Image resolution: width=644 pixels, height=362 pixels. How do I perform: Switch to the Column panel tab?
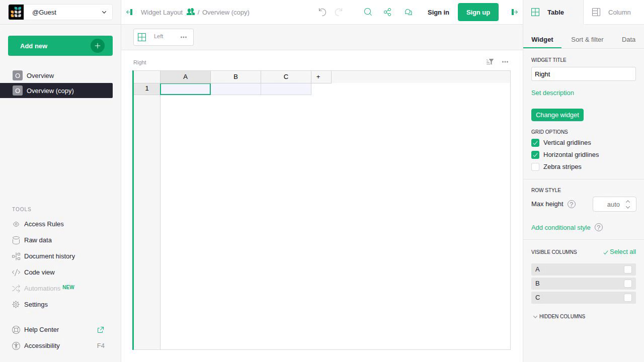[x=613, y=12]
